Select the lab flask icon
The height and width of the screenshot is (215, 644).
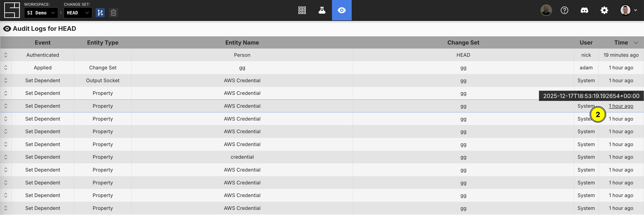[x=322, y=10]
